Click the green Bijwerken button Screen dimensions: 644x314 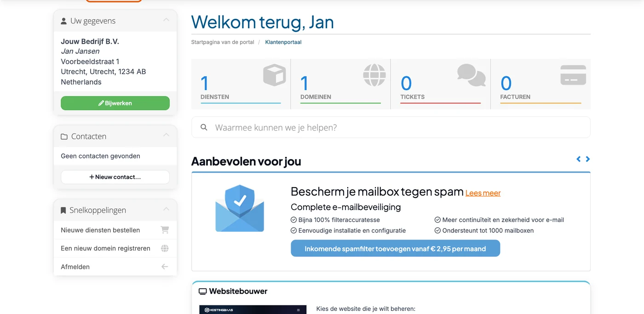click(x=115, y=103)
